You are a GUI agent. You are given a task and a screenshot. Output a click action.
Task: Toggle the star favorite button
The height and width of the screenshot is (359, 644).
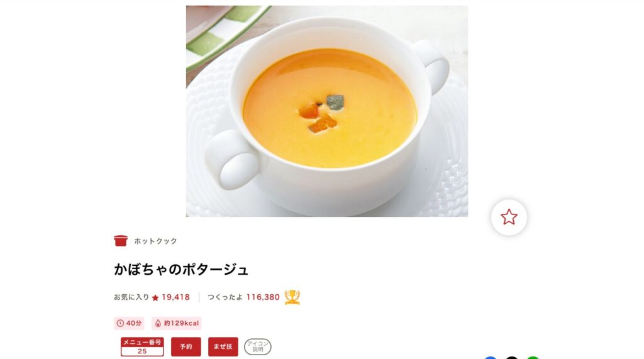509,218
